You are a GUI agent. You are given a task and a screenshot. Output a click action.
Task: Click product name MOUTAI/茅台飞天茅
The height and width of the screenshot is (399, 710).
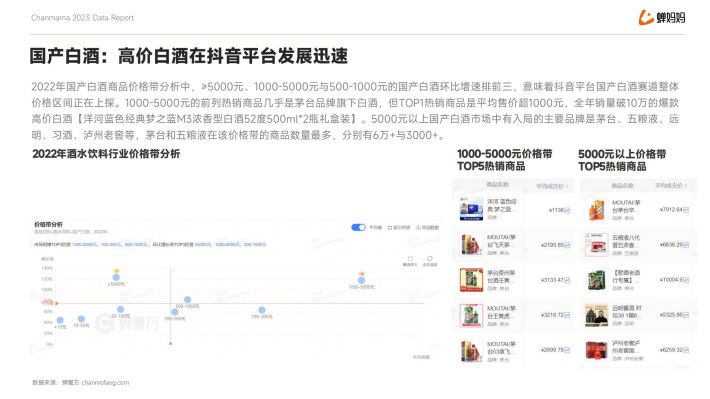pyautogui.click(x=502, y=241)
